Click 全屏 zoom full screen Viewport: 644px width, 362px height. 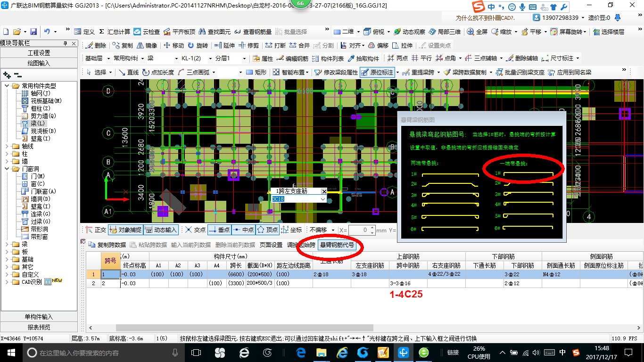pos(478,32)
